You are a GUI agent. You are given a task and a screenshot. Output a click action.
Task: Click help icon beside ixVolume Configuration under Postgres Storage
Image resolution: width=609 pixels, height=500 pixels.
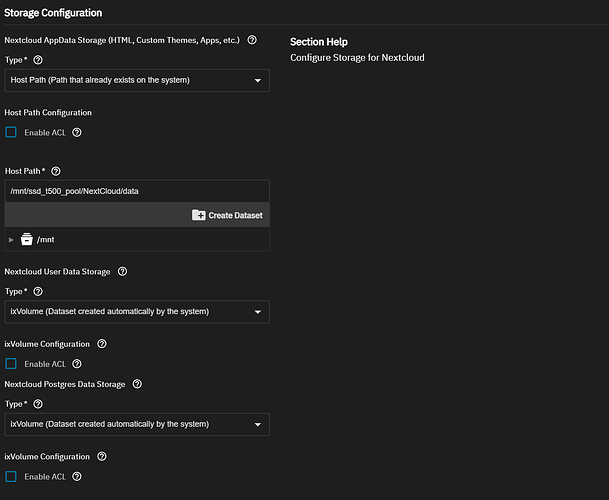(102, 457)
